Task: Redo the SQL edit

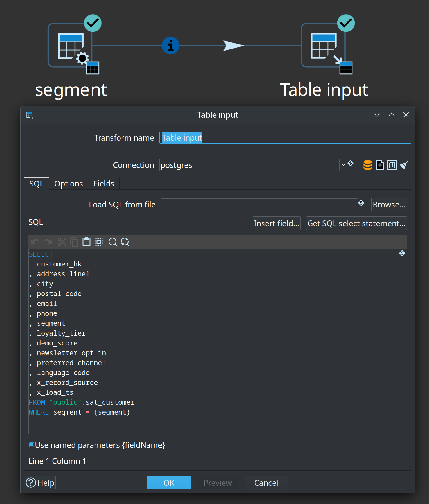Action: coord(48,242)
